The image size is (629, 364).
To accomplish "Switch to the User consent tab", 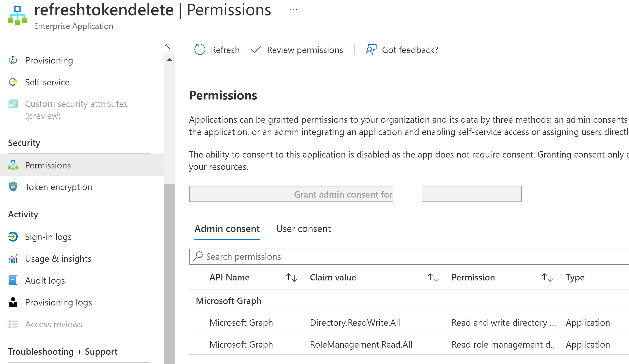I will coord(303,229).
